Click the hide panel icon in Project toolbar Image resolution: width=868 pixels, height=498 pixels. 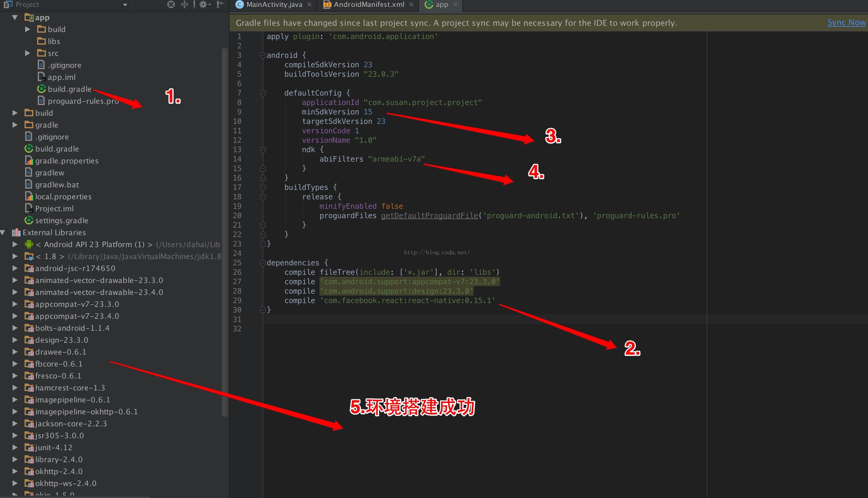[221, 4]
